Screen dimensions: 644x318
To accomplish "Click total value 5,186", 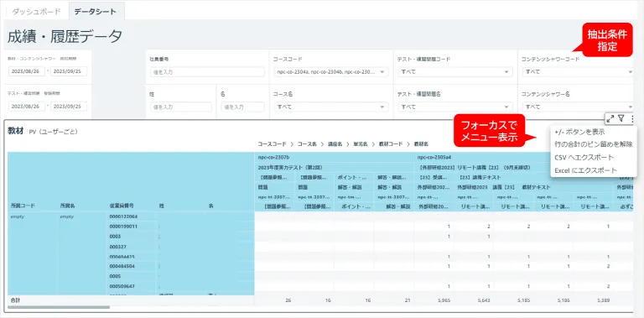I will click(x=563, y=300).
